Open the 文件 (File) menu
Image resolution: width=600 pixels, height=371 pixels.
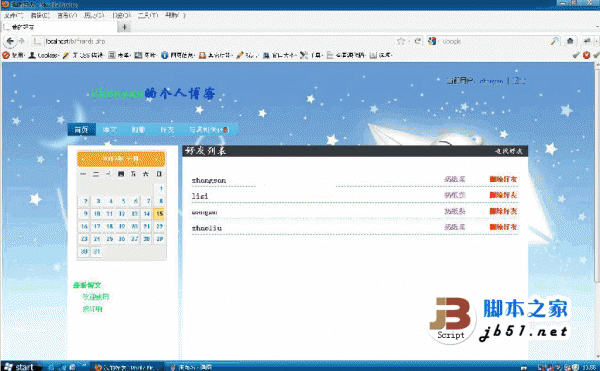click(x=14, y=15)
